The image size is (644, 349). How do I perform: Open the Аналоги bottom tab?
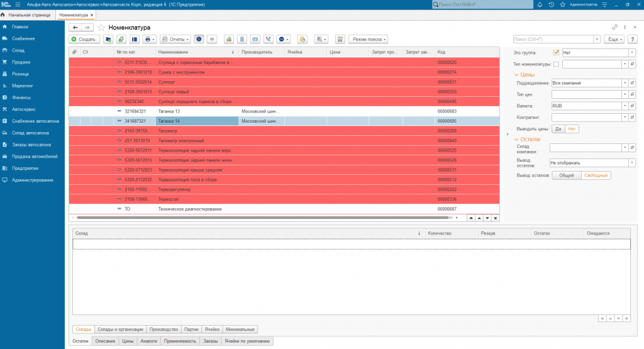[148, 341]
